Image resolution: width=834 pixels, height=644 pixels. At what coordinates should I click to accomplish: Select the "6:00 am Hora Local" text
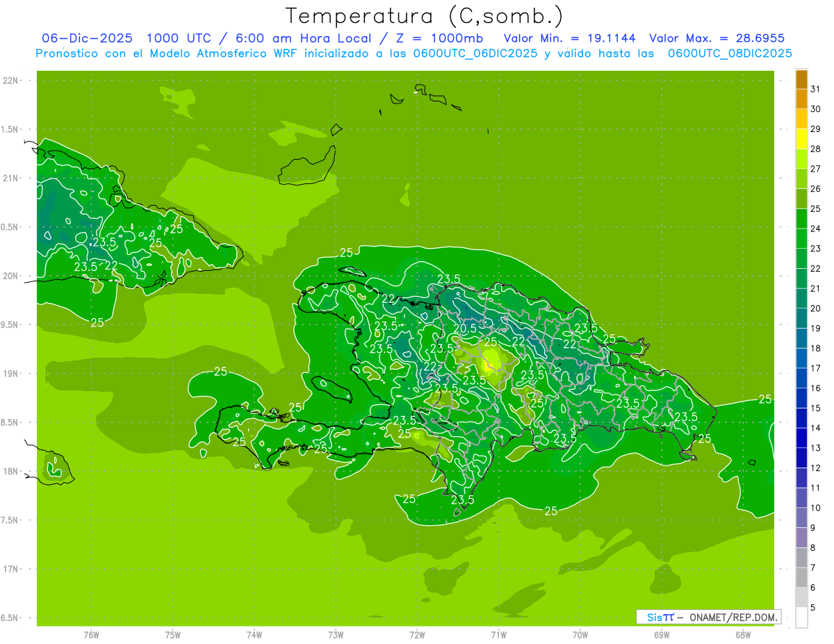pyautogui.click(x=302, y=38)
